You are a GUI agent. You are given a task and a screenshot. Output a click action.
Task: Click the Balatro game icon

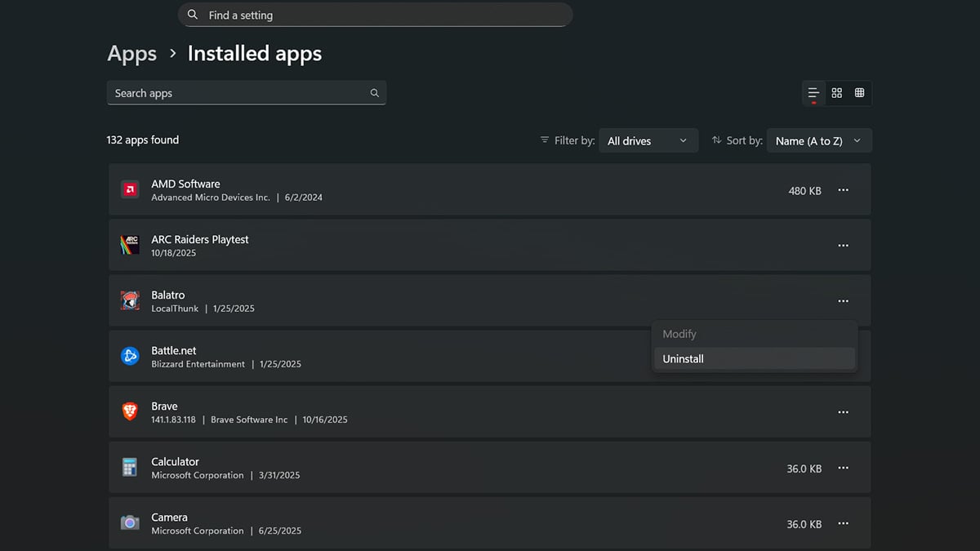pyautogui.click(x=129, y=300)
